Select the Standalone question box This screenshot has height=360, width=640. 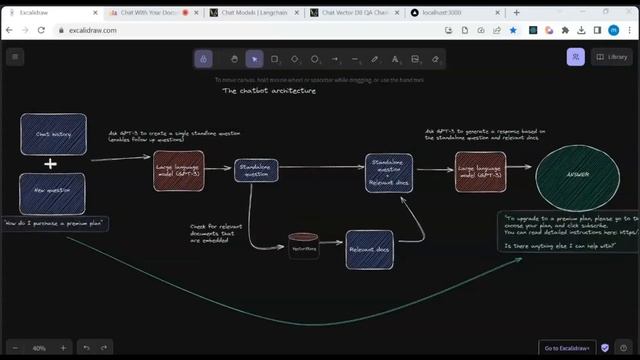tap(256, 171)
